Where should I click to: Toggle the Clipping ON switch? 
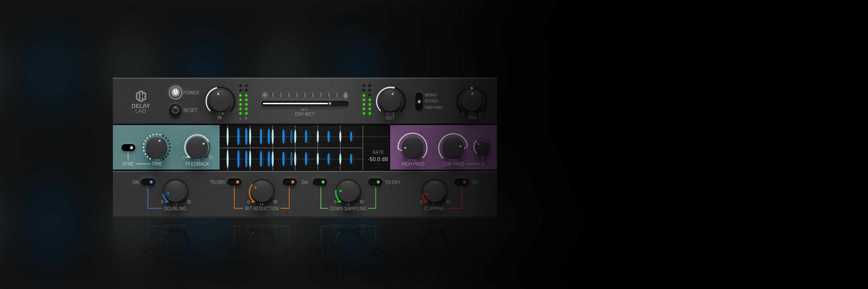(462, 182)
